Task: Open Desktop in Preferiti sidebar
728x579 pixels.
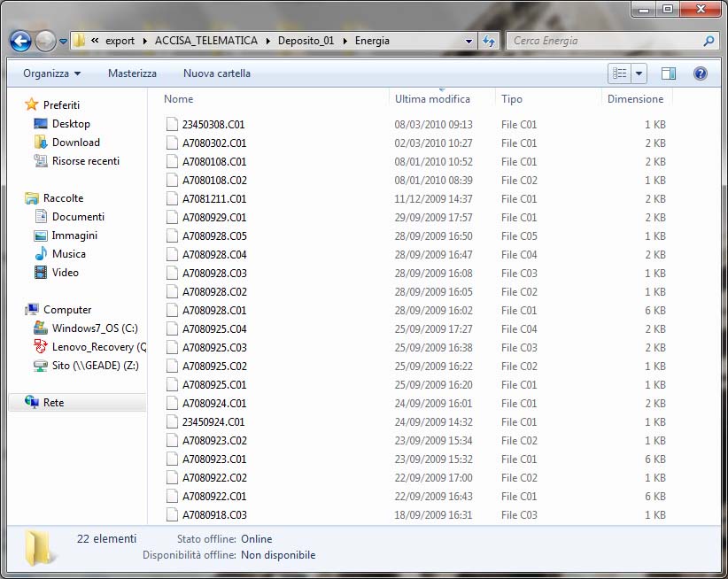Action: [x=71, y=124]
